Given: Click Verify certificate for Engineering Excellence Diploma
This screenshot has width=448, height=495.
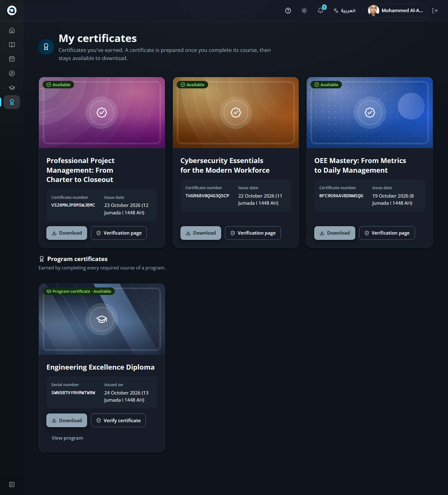Looking at the screenshot, I should coord(118,420).
